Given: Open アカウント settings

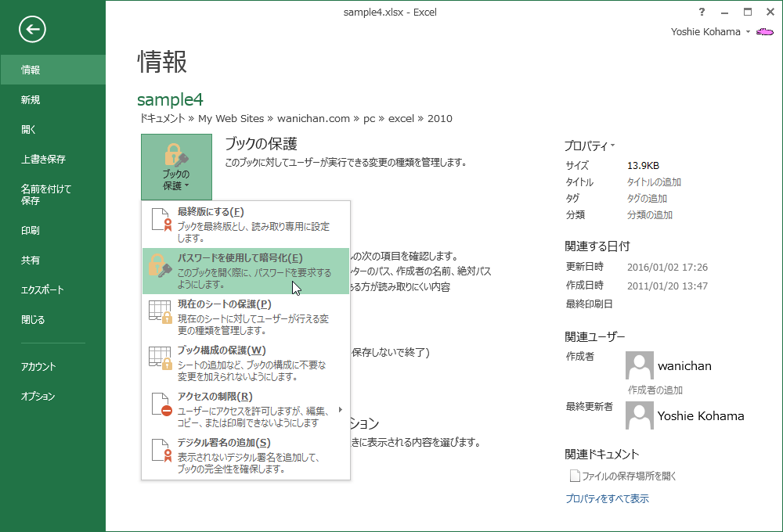Looking at the screenshot, I should pos(53,367).
